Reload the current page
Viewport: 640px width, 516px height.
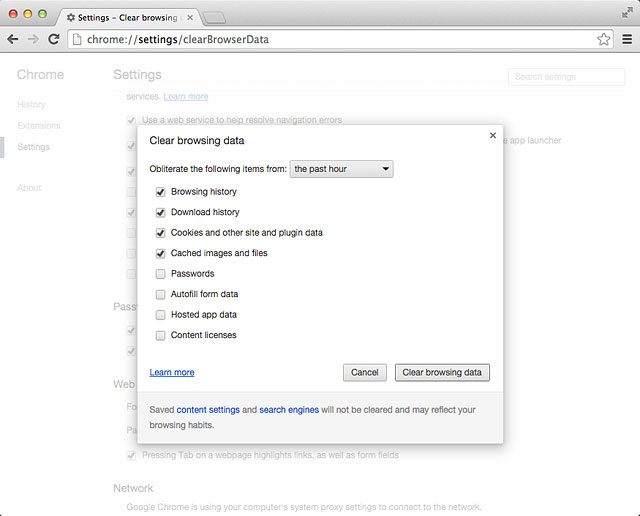tap(54, 39)
